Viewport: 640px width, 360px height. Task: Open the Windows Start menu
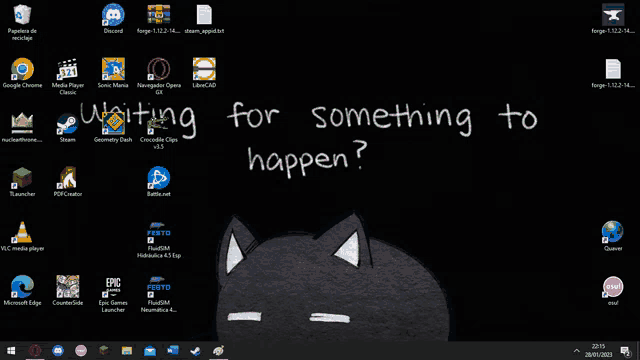(11, 351)
